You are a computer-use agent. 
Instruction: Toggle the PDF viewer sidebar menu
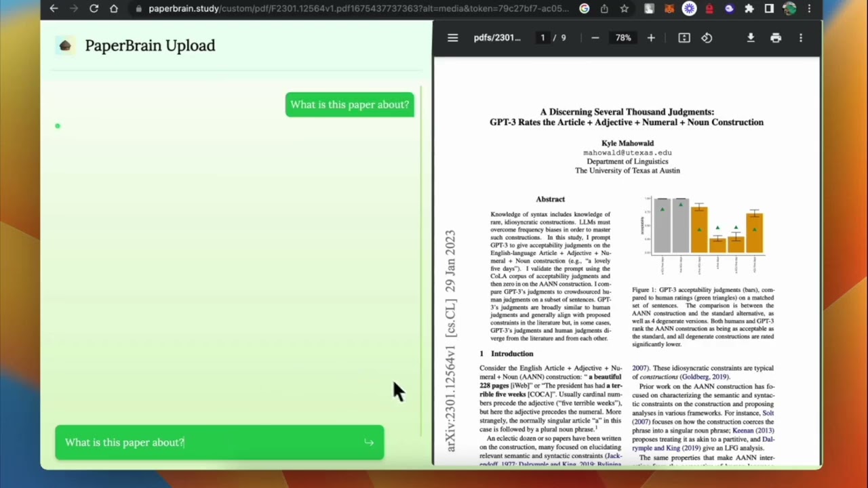coord(453,38)
